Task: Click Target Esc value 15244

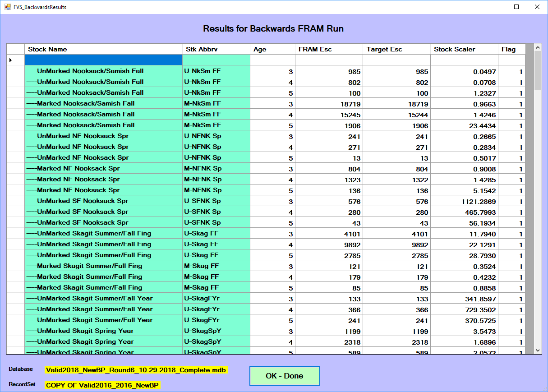Action: coord(417,115)
